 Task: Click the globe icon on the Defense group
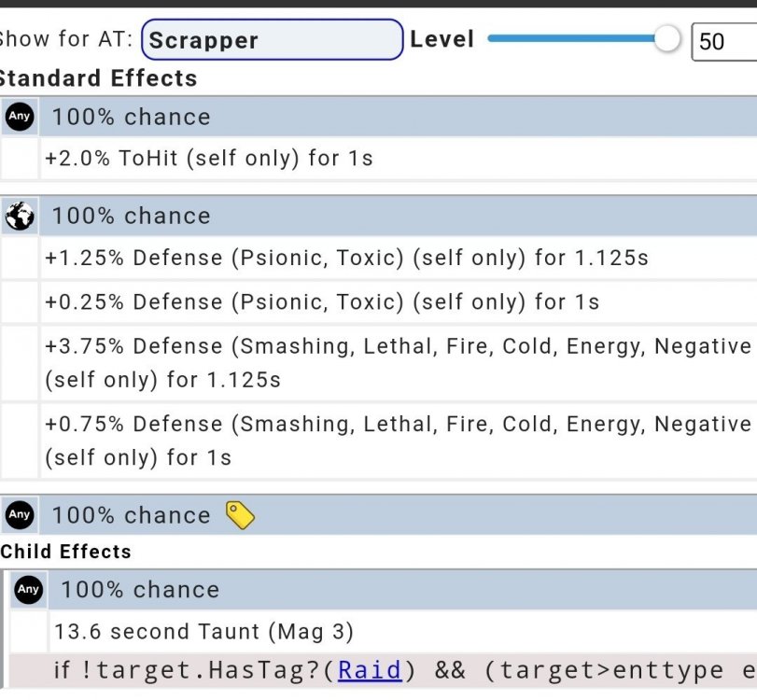(x=20, y=216)
